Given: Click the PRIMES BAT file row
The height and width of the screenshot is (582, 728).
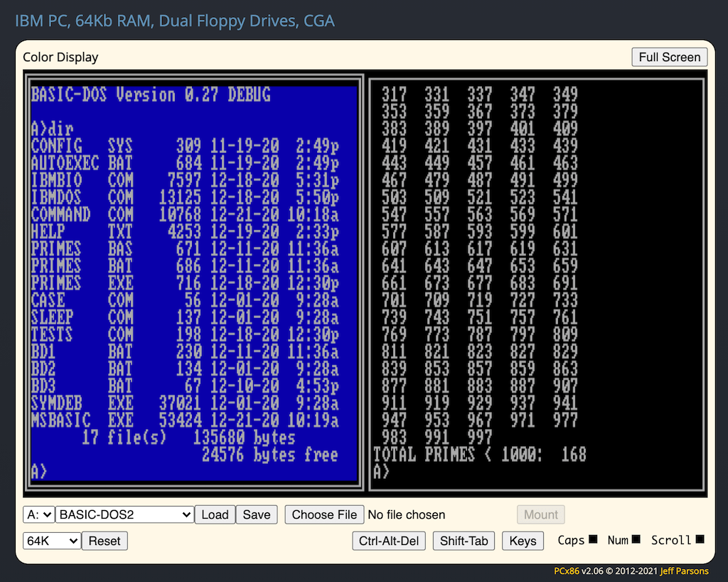Looking at the screenshot, I should 185,266.
